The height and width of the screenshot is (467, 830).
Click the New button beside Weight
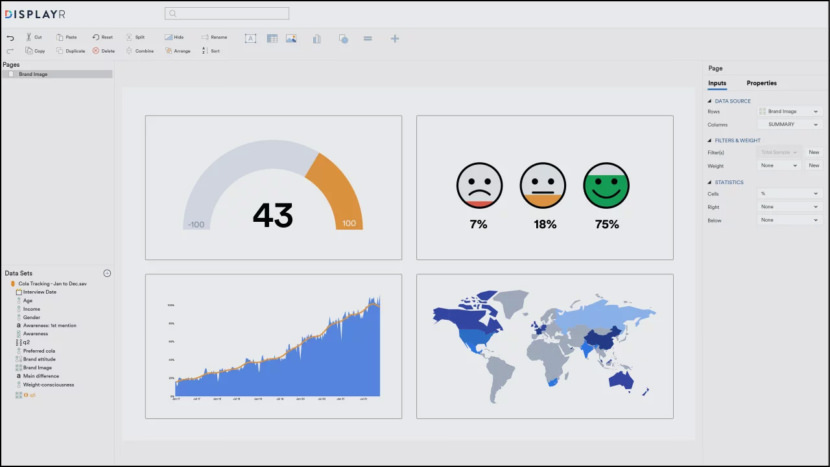[x=814, y=166]
